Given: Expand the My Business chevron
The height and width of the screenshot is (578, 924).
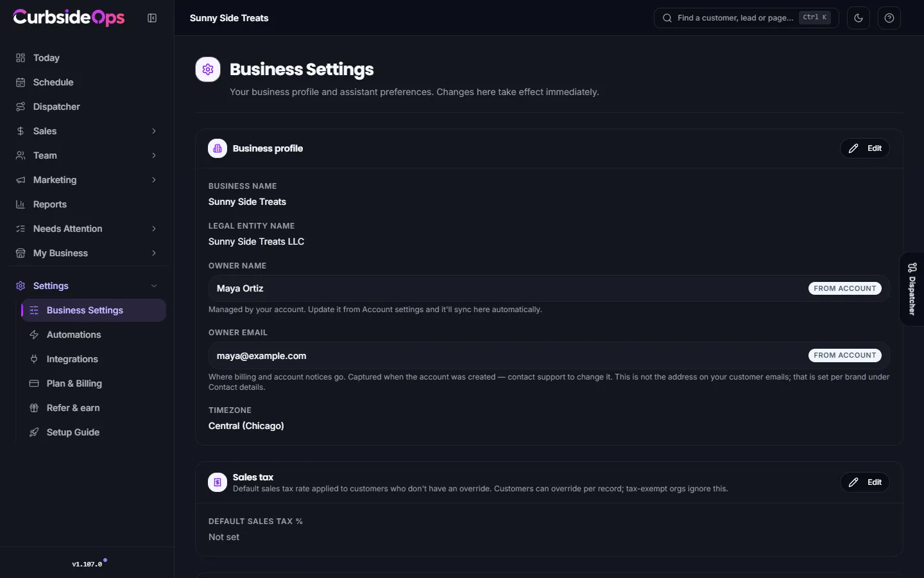Looking at the screenshot, I should point(154,253).
